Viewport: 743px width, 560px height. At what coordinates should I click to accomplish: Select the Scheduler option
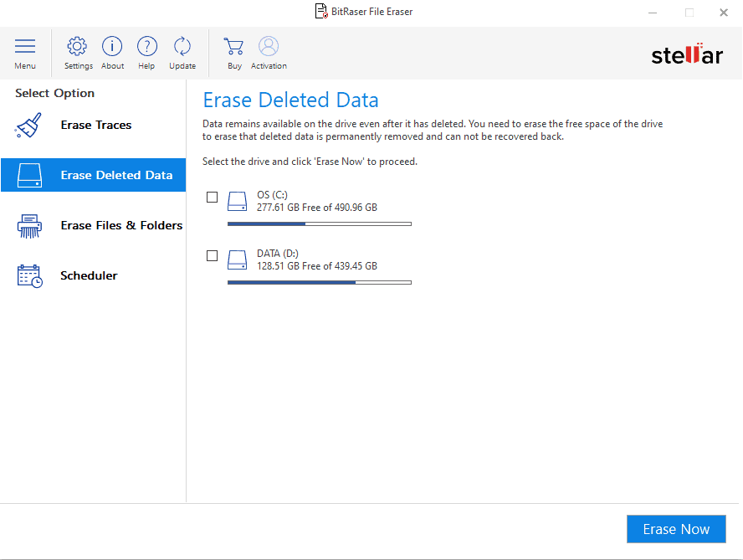pos(94,276)
